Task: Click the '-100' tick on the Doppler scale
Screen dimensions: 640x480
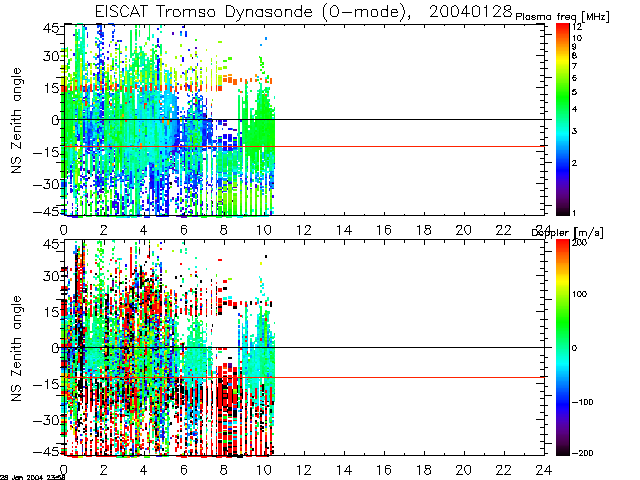Action: click(x=582, y=402)
